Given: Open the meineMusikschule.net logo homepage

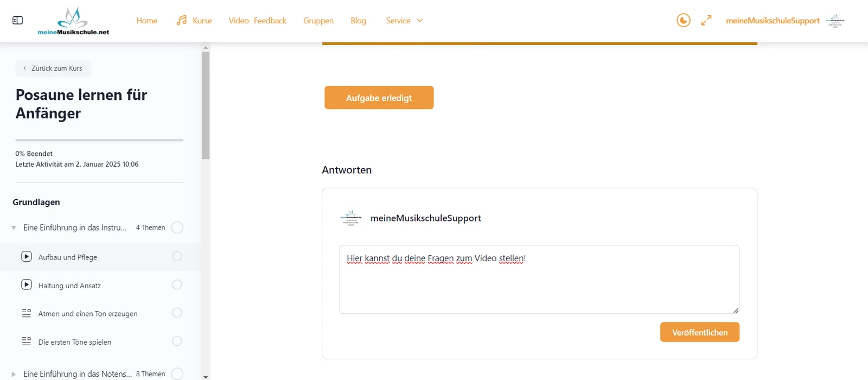Looking at the screenshot, I should tap(73, 21).
